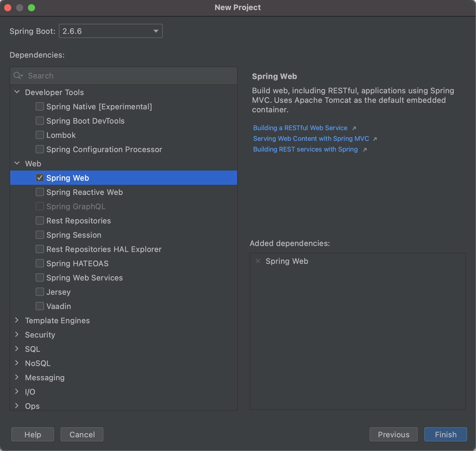The width and height of the screenshot is (476, 451).
Task: Check the Spring Boot DevTools box
Action: 40,121
